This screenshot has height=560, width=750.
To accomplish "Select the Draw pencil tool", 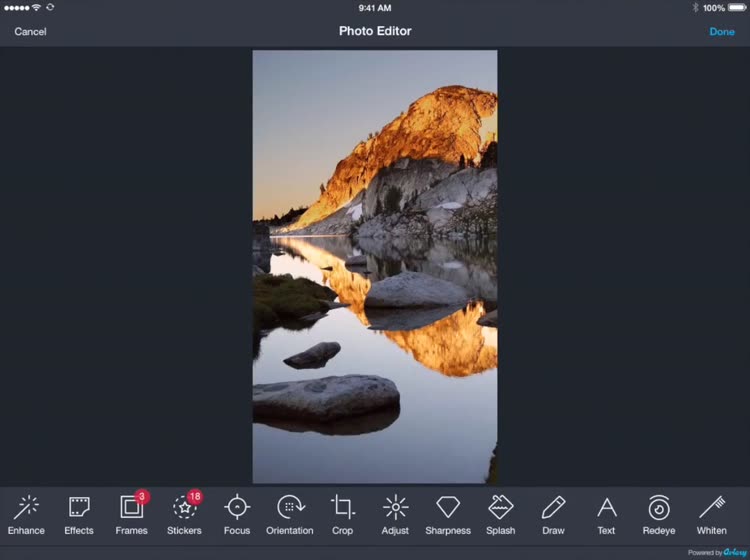I will pos(553,515).
